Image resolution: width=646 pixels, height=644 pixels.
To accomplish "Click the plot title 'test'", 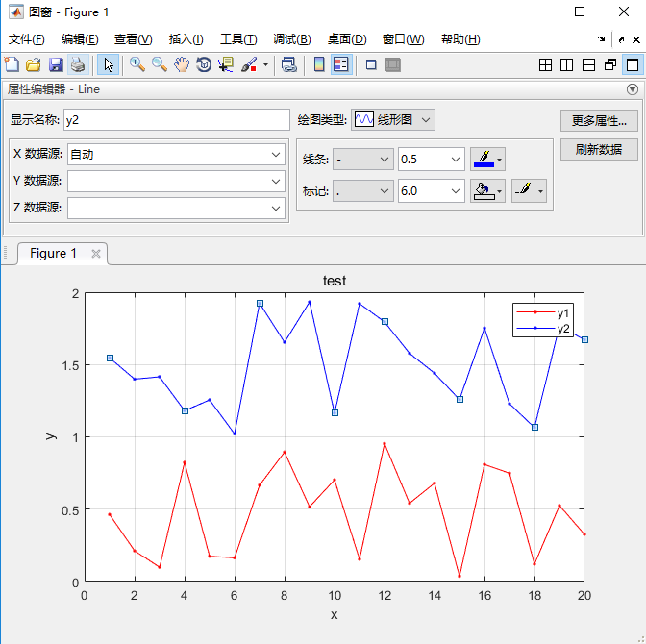I will pyautogui.click(x=335, y=281).
